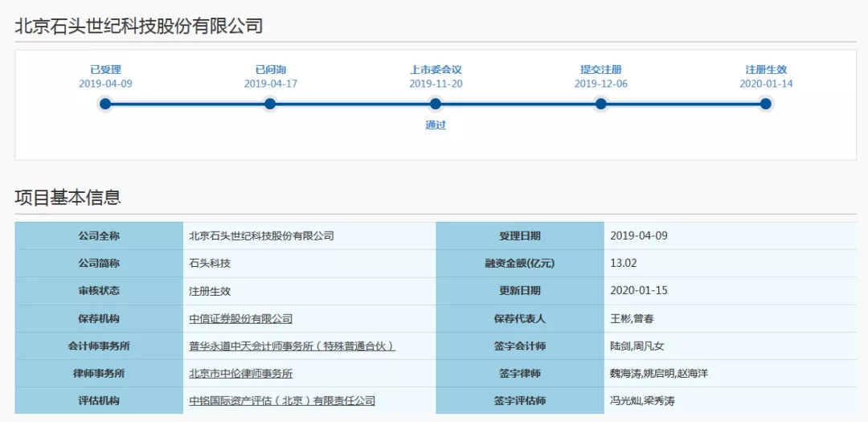Click the sponsor representatives 王彬,曾春 cell
Viewport: 868px width, 422px height.
[633, 319]
